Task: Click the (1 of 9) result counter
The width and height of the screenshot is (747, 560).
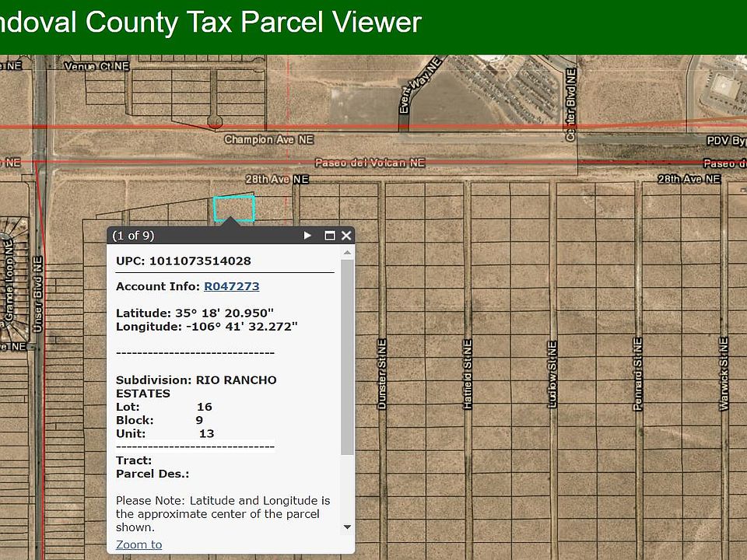Action: click(x=133, y=235)
